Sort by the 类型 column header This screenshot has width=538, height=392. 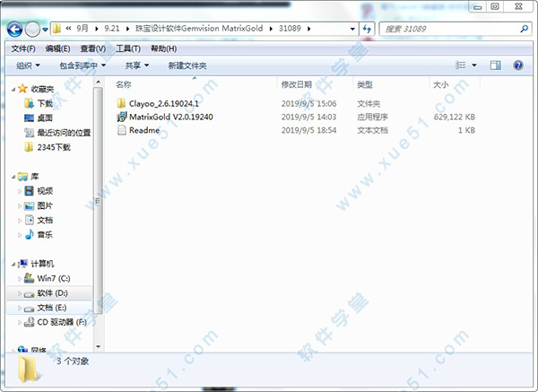(x=365, y=84)
